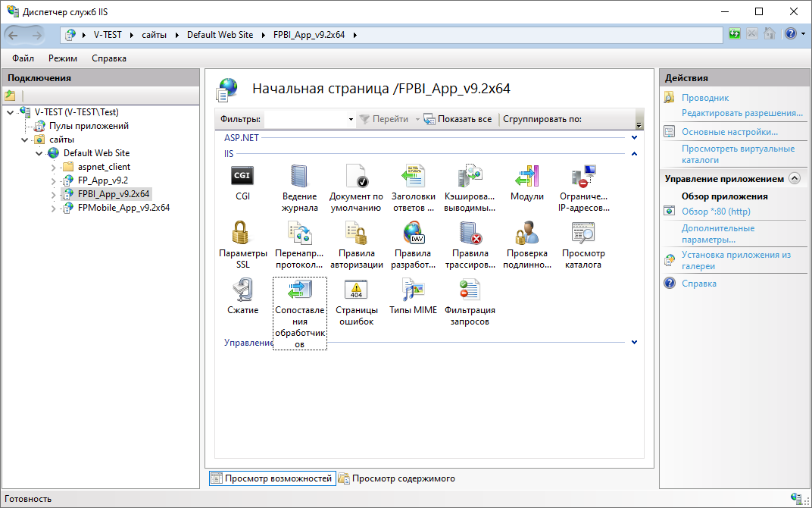The image size is (812, 508).
Task: Open Фильтрация запросов feature
Action: point(470,289)
